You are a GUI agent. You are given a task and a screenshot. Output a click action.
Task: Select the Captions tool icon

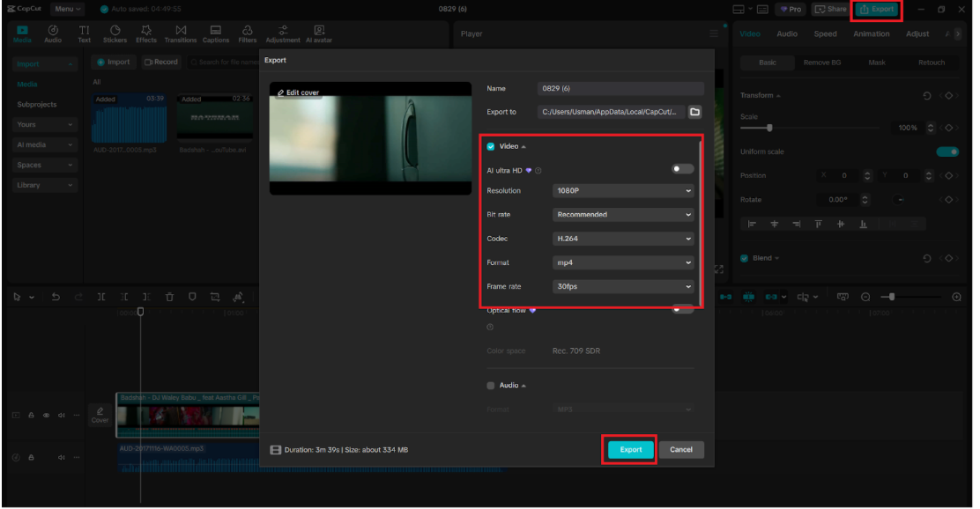click(216, 31)
